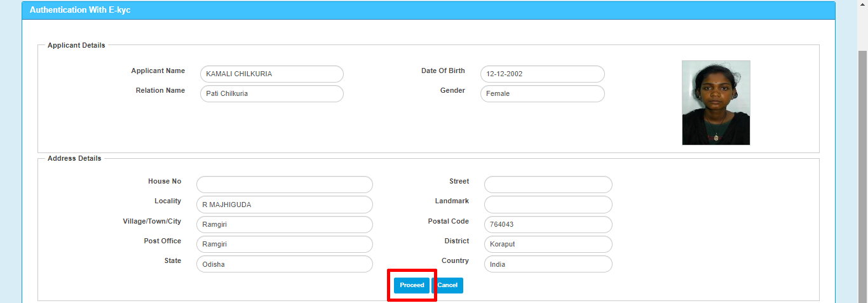The image size is (868, 303).
Task: Click the Cancel button
Action: coord(447,285)
